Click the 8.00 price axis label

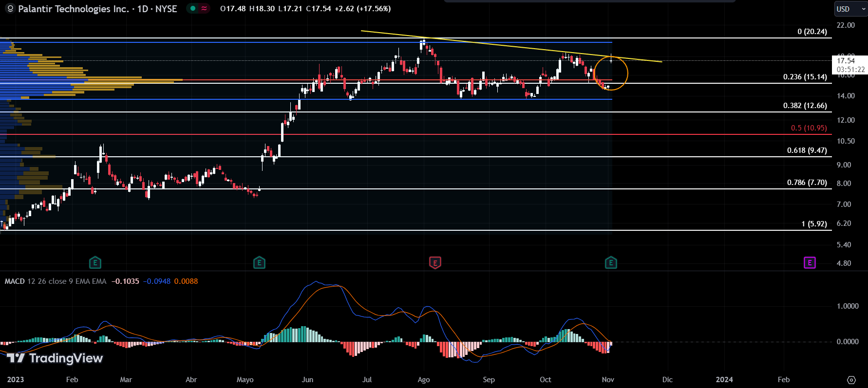pos(844,184)
